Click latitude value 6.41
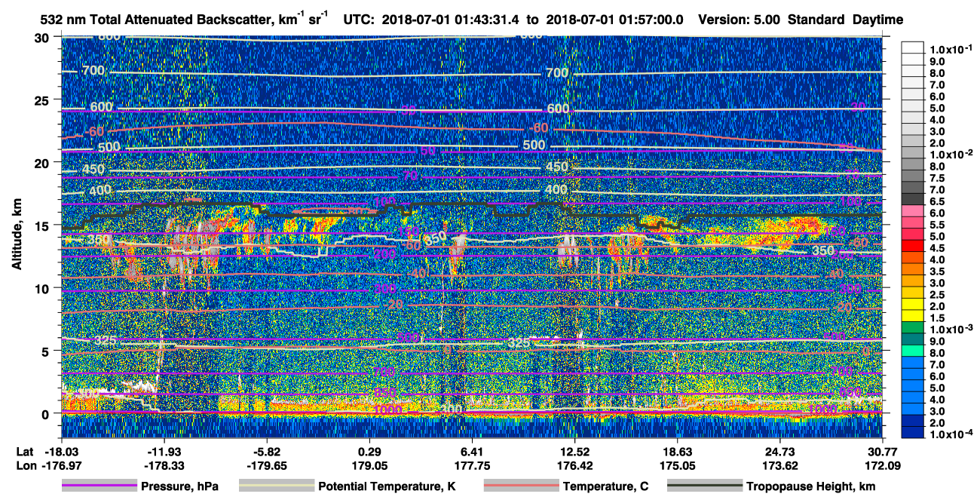The image size is (980, 503). coord(472,452)
